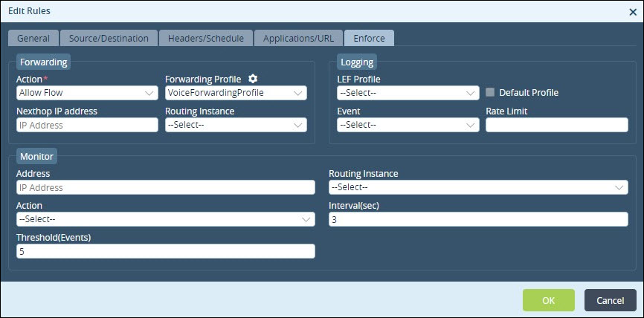Click into the Rate Limit field

point(556,125)
